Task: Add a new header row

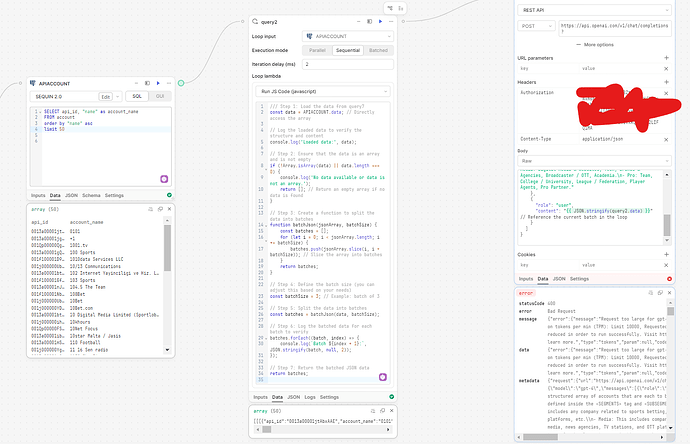Action: 666,82
